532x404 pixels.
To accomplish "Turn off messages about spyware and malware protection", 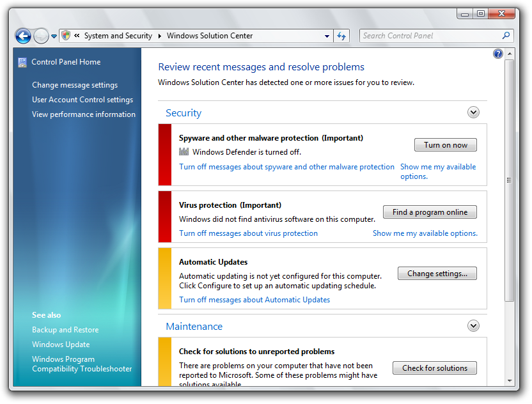I will point(286,167).
